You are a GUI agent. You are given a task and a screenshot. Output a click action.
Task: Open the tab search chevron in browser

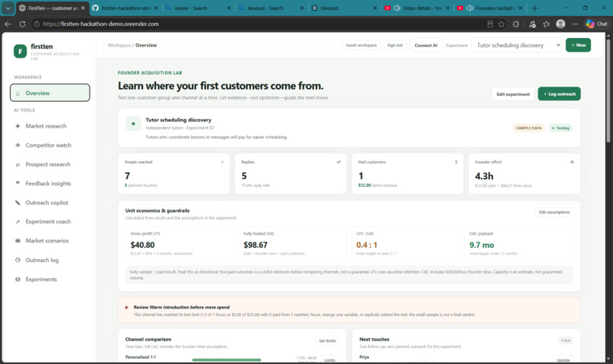[8, 8]
